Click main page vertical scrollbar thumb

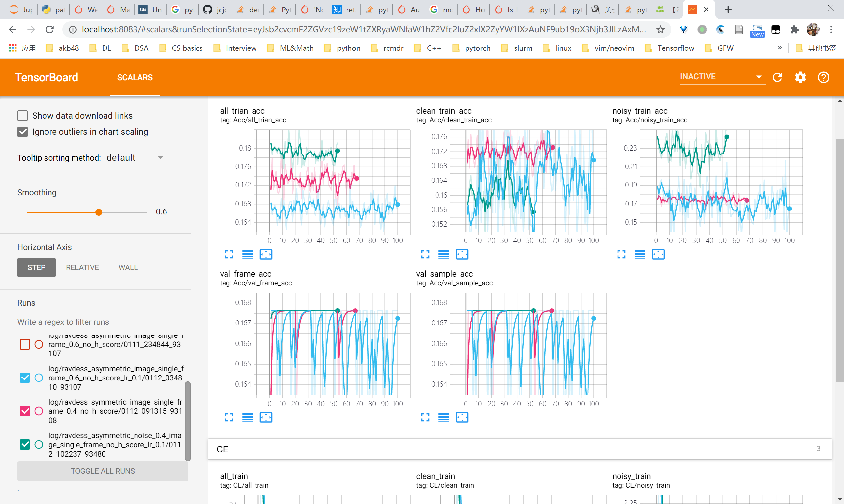pyautogui.click(x=839, y=261)
